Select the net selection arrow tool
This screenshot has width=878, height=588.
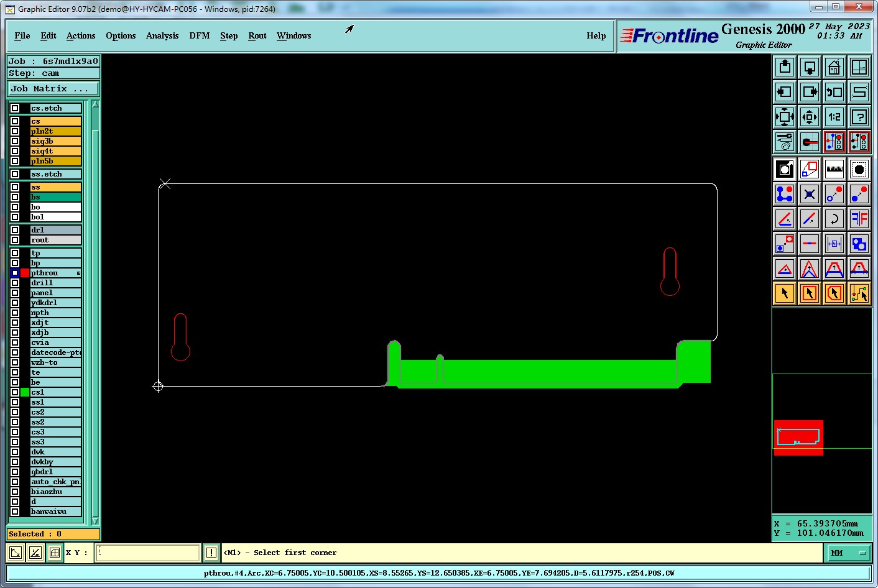pyautogui.click(x=859, y=293)
